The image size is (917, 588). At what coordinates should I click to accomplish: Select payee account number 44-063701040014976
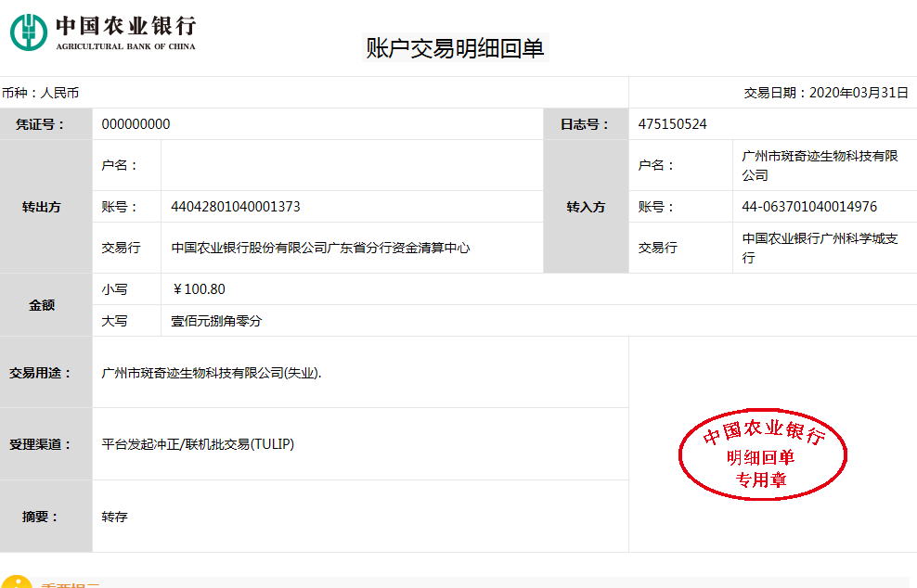click(x=809, y=207)
